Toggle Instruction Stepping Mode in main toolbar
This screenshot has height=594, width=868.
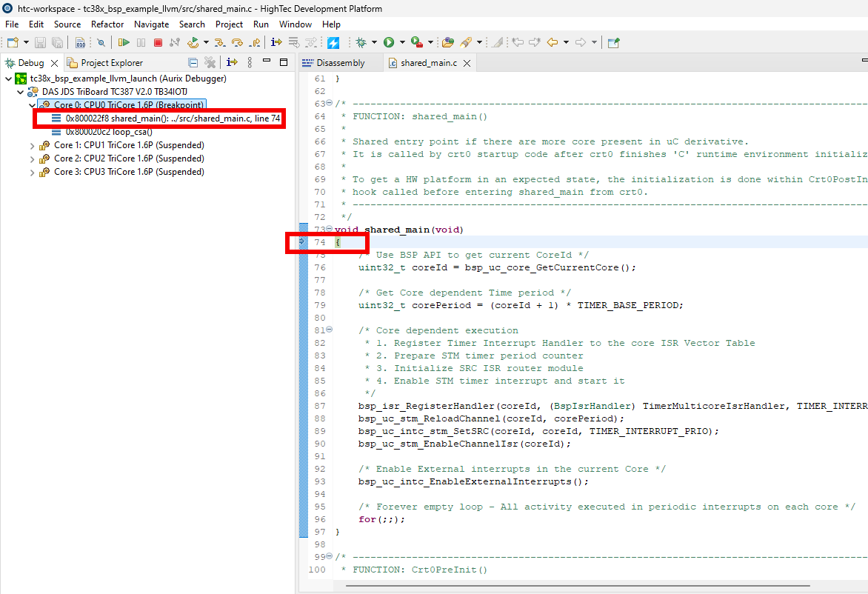276,43
